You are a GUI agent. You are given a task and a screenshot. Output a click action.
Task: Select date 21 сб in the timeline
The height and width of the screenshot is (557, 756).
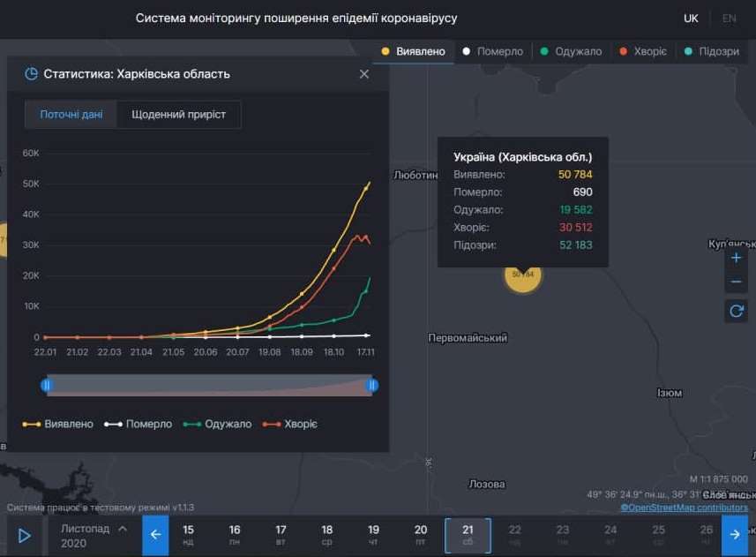pos(468,535)
